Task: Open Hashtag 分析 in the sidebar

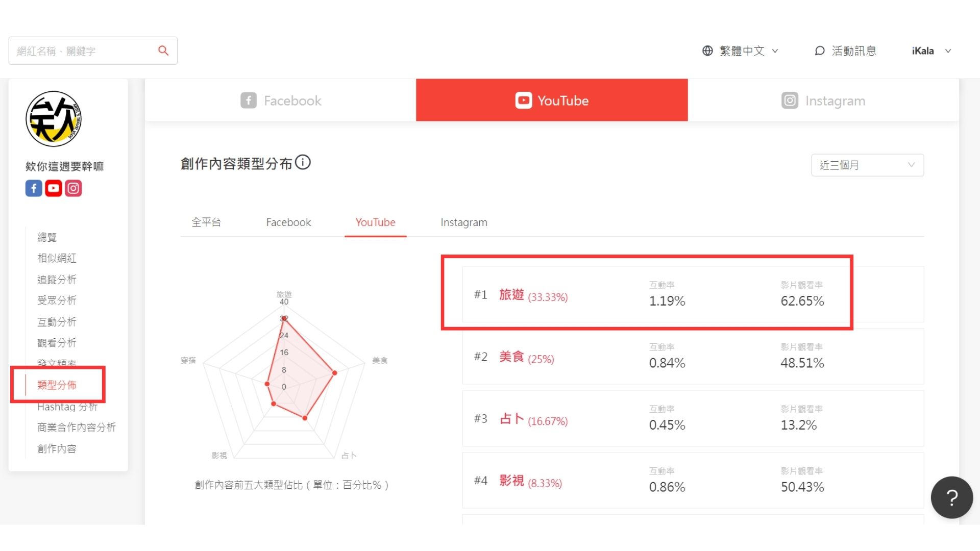Action: click(67, 407)
